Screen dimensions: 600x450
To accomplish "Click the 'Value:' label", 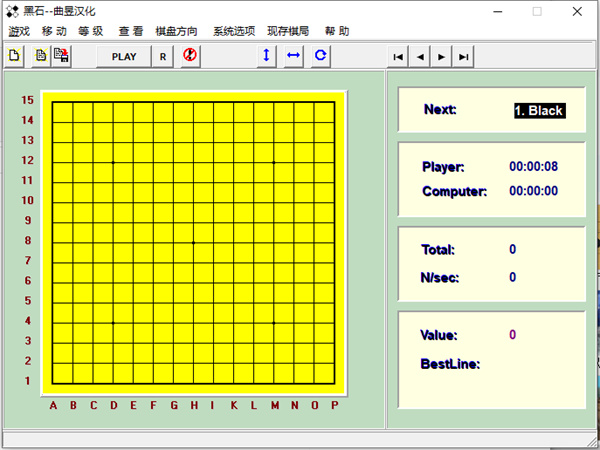I will (x=439, y=335).
